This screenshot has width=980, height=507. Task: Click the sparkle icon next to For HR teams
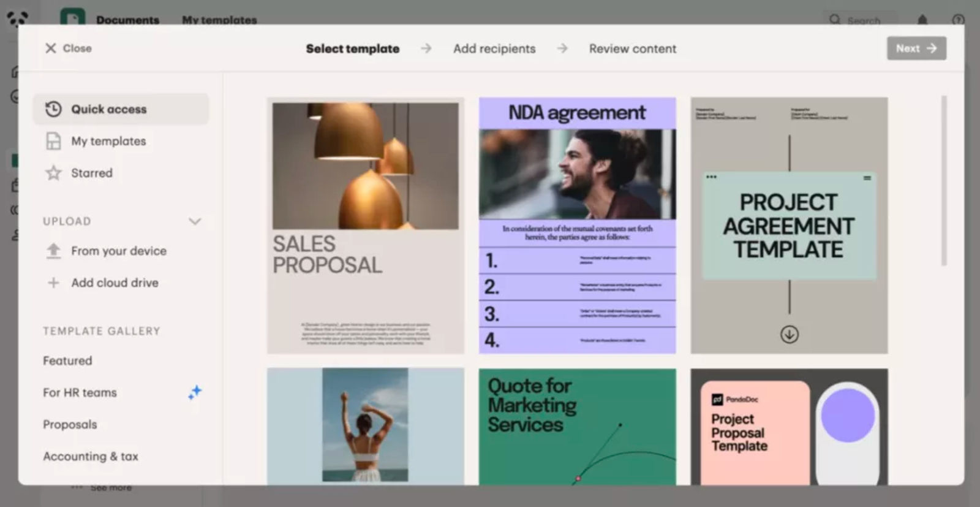pyautogui.click(x=195, y=392)
